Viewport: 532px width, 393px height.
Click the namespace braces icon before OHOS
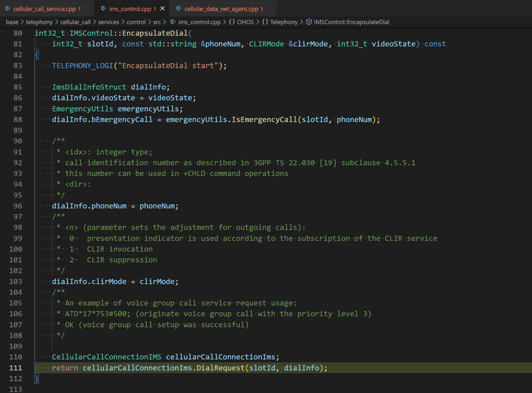[x=232, y=22]
